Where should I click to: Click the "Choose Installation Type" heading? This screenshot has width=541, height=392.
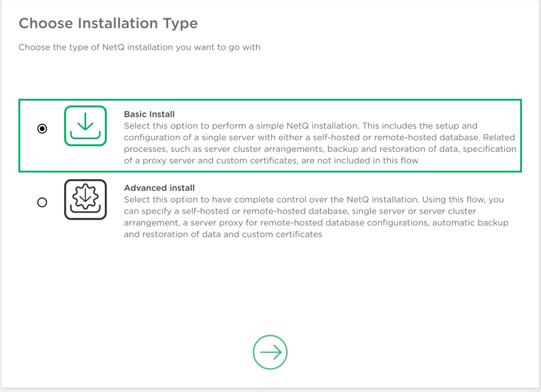[x=108, y=24]
